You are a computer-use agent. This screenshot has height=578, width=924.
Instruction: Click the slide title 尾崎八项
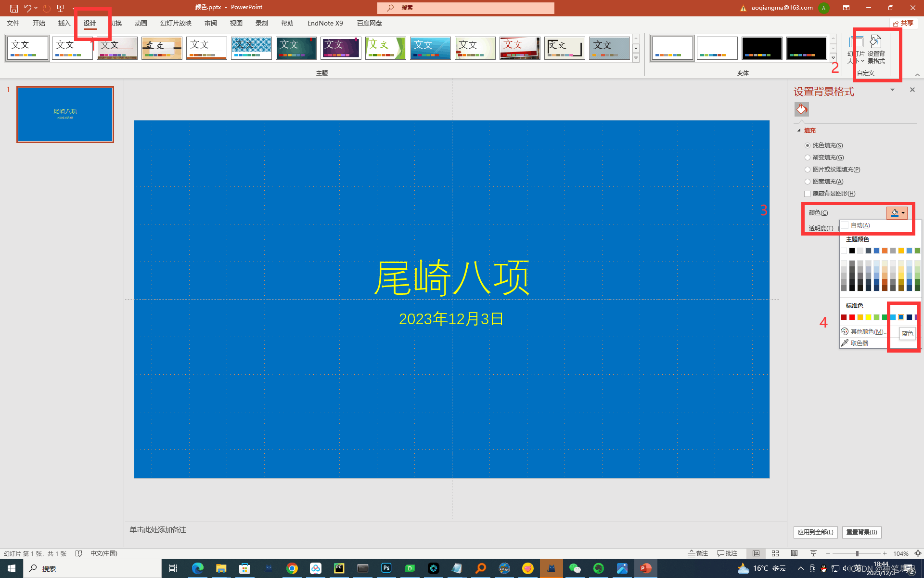click(451, 277)
